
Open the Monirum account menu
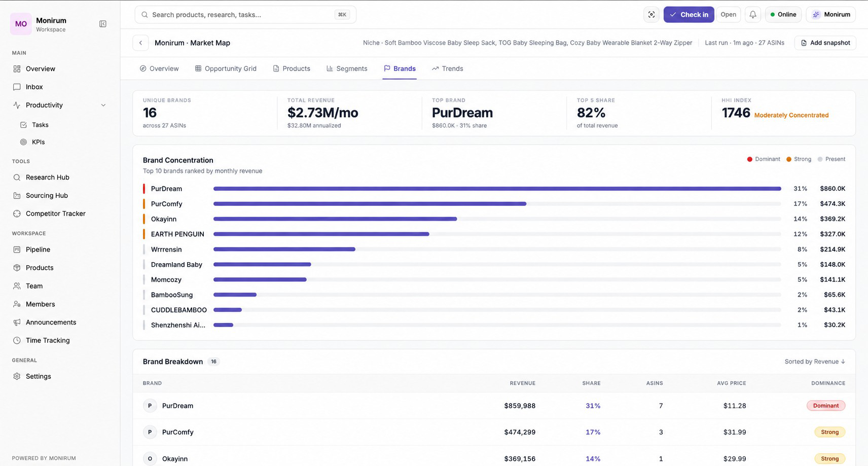[831, 15]
